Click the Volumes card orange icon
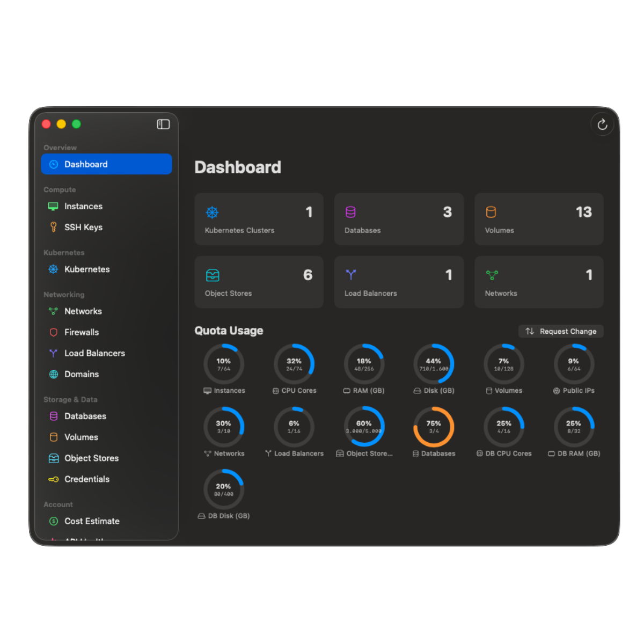Screen dimensions: 644x644 [491, 212]
